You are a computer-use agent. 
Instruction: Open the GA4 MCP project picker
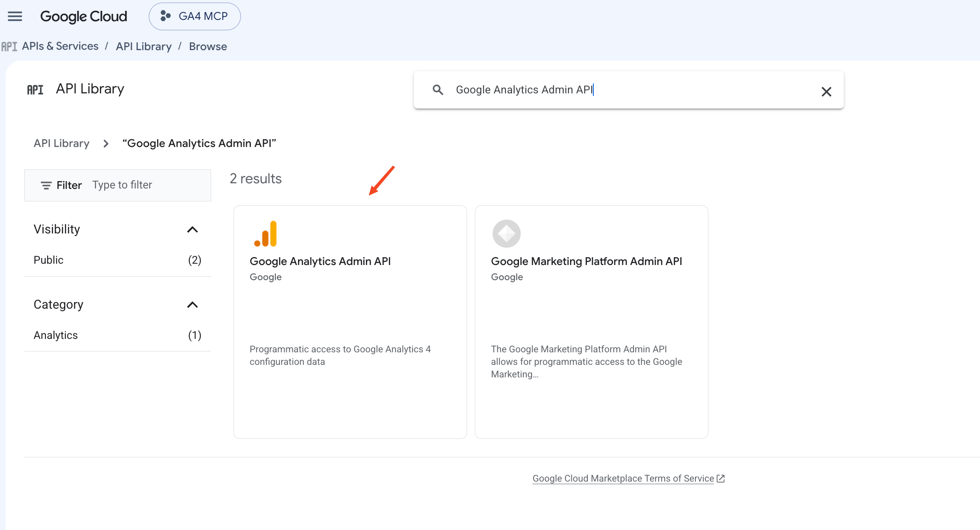[x=195, y=16]
